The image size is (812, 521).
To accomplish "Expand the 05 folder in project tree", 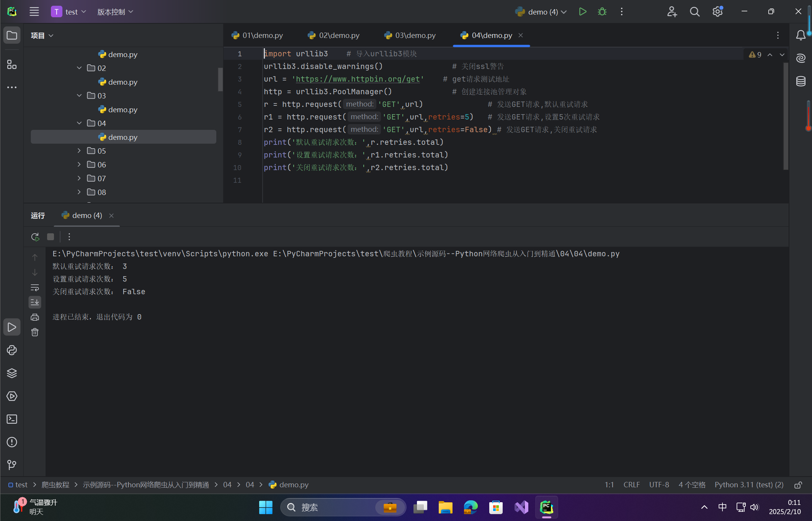I will tap(79, 151).
